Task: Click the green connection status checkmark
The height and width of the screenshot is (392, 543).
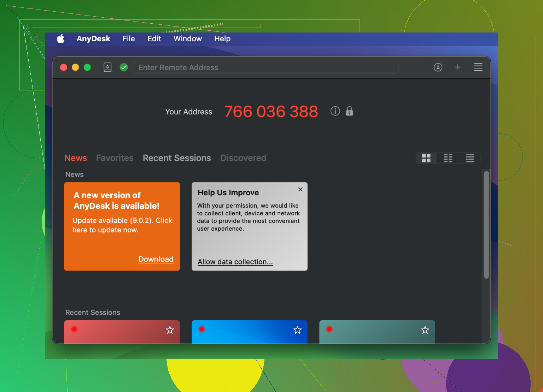Action: [124, 67]
